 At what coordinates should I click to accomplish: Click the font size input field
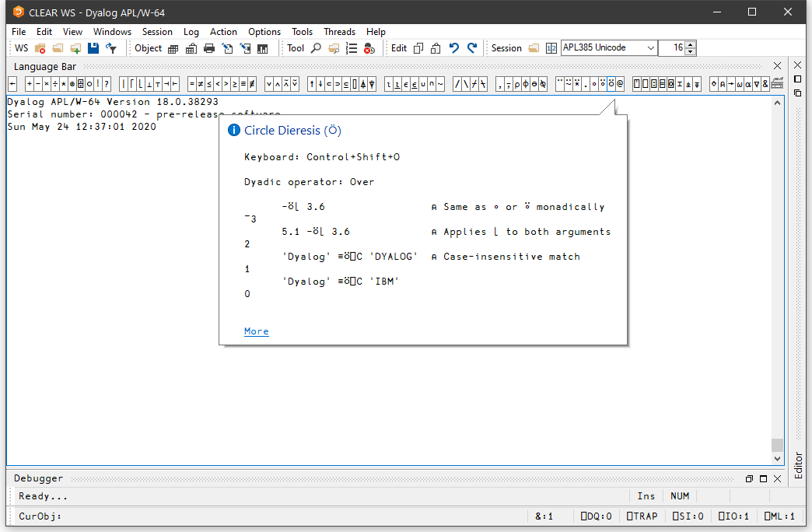click(671, 48)
